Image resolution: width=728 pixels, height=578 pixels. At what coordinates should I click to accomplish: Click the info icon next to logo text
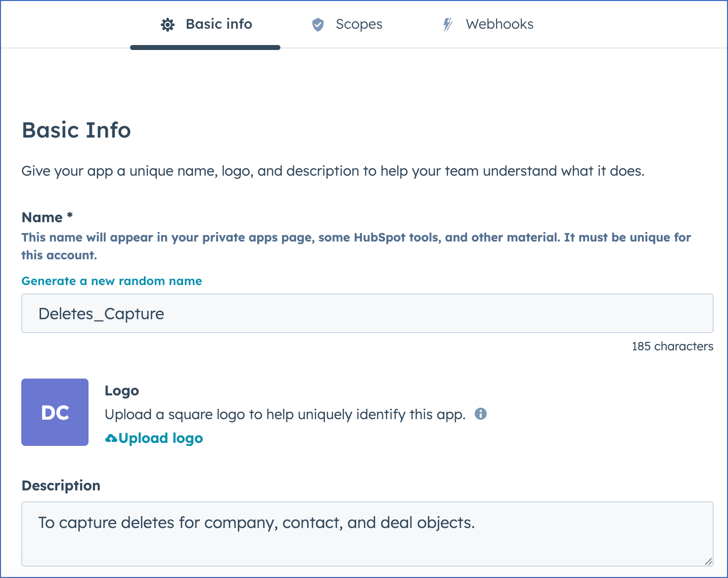pyautogui.click(x=481, y=414)
